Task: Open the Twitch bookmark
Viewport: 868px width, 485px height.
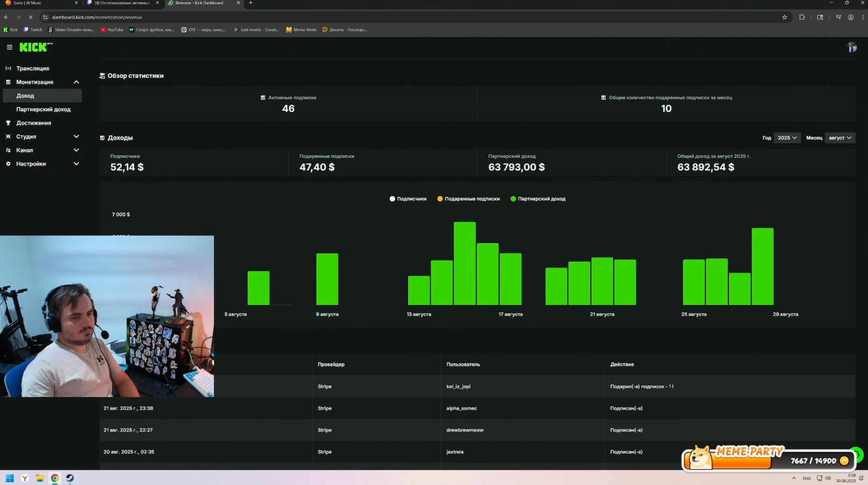Action: tap(33, 30)
